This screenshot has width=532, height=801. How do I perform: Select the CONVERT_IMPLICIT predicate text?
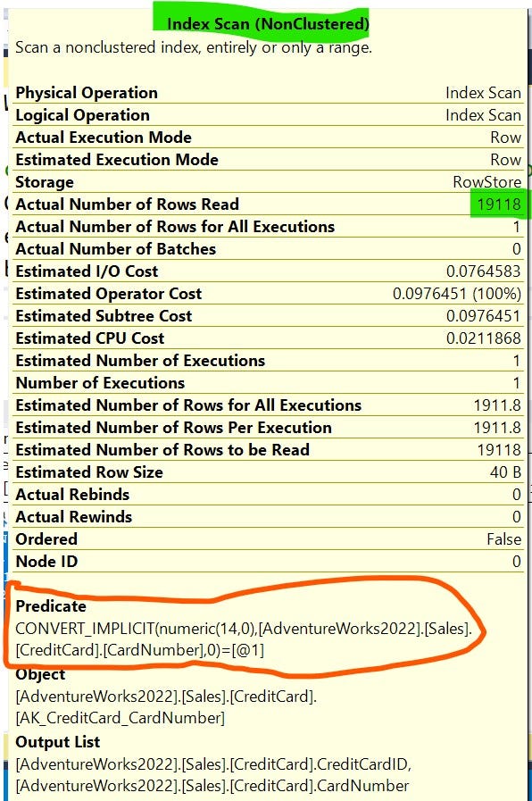244,639
